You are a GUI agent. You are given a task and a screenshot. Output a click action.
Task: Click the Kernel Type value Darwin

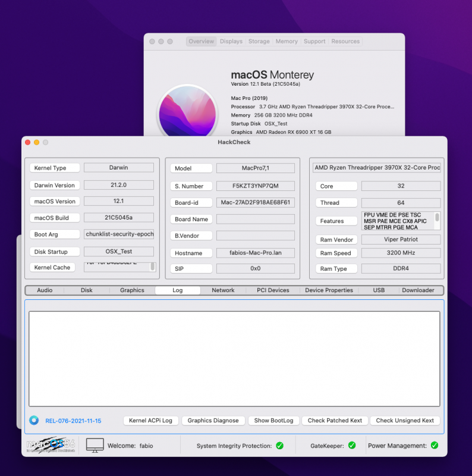(x=119, y=168)
